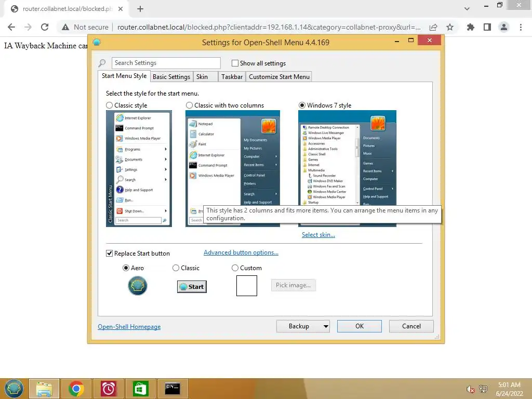Click the Chrome tab search chevron

(467, 9)
